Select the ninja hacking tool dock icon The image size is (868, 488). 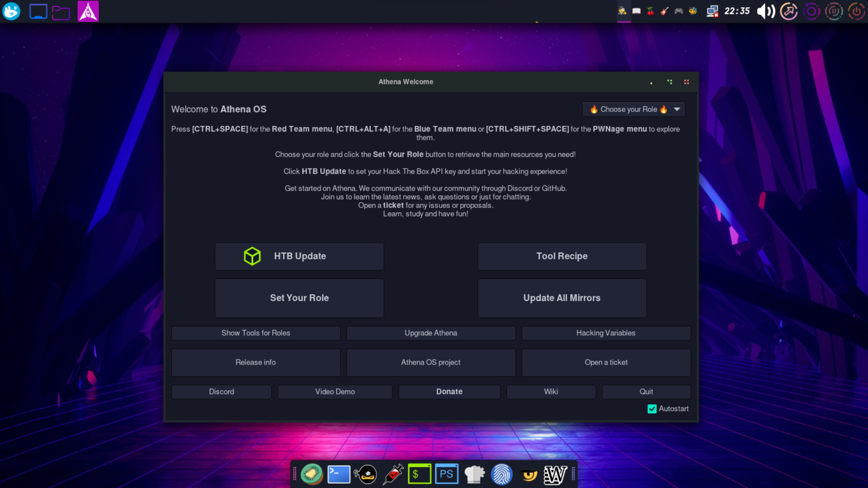pos(366,474)
